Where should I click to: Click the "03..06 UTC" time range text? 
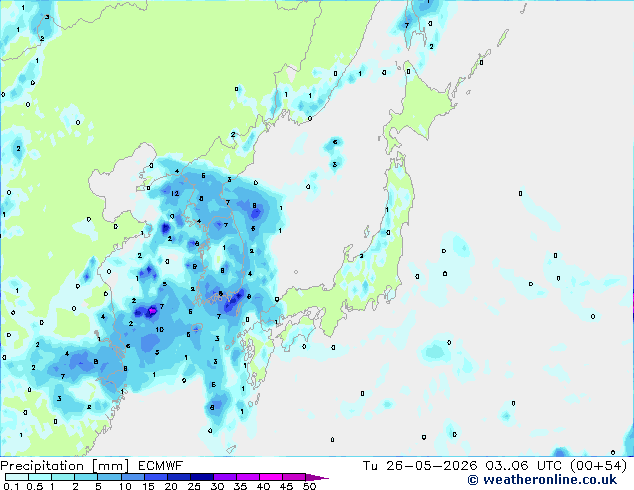524,466
